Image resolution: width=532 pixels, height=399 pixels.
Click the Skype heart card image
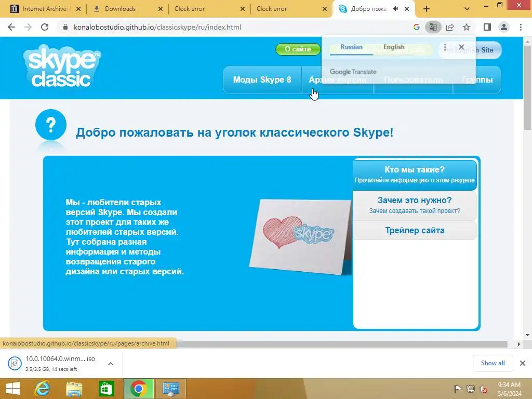pyautogui.click(x=300, y=237)
